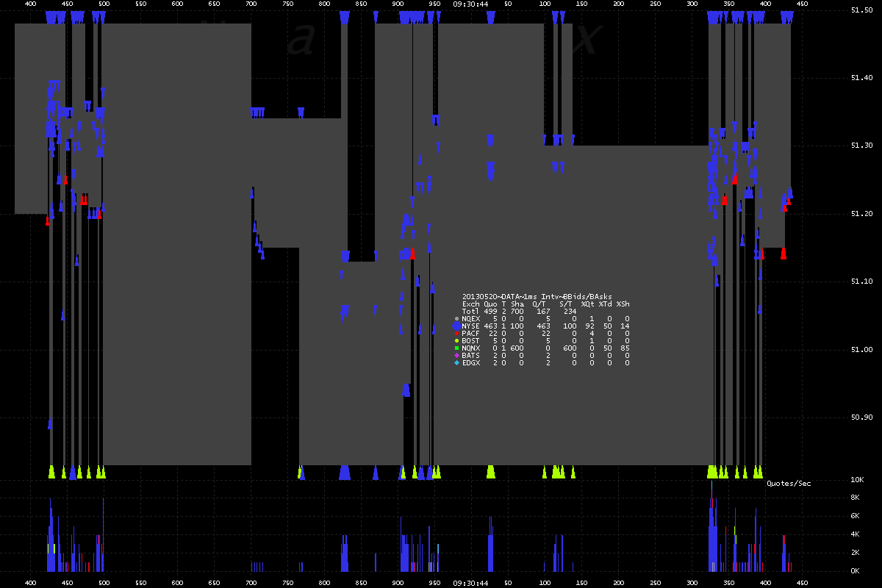The height and width of the screenshot is (588, 882).
Task: Click the Q/T column header in legend
Action: coord(542,304)
